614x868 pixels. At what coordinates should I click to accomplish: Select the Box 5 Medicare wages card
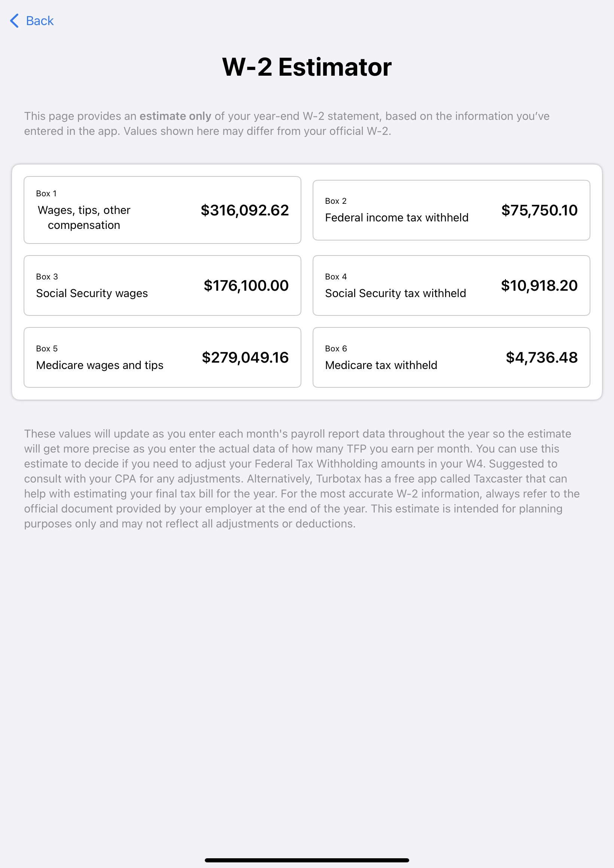click(162, 357)
